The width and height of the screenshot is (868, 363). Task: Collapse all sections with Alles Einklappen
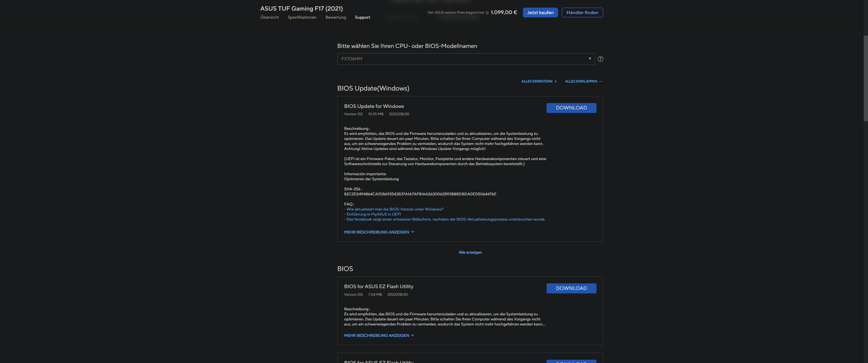(x=583, y=81)
